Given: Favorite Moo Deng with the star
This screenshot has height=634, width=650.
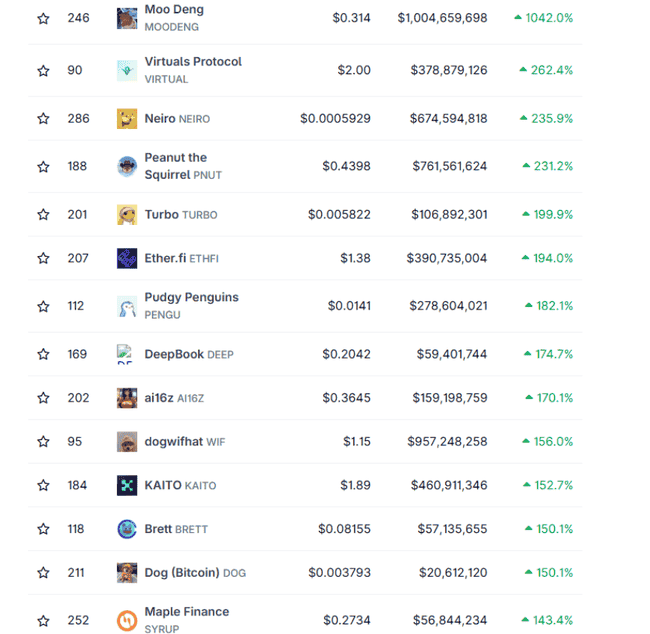Looking at the screenshot, I should 43,18.
